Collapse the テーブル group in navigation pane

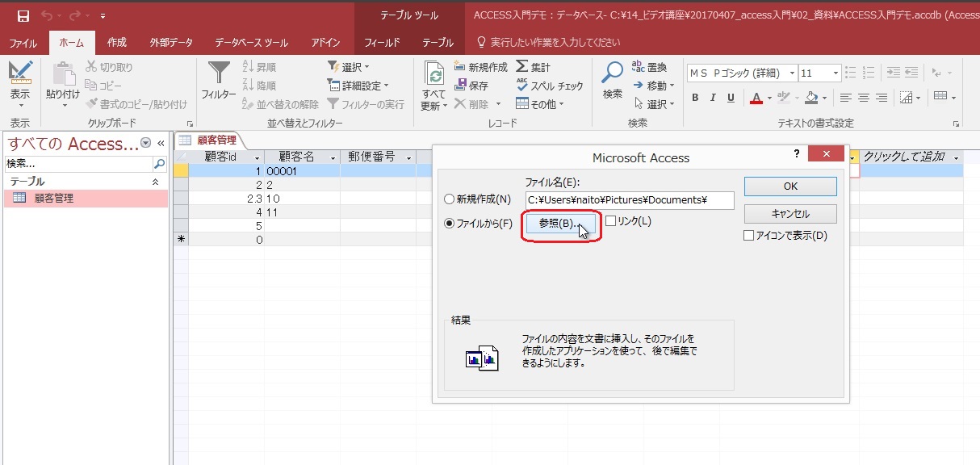[x=157, y=182]
